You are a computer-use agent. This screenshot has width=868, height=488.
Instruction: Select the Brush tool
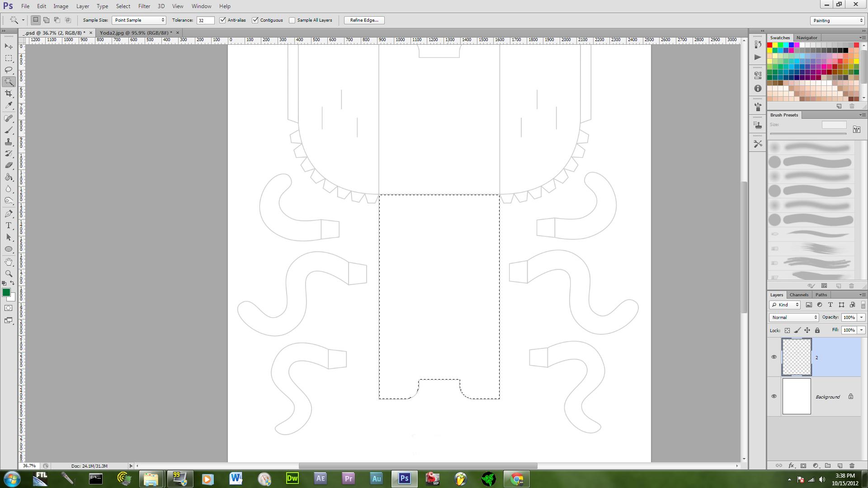click(x=9, y=130)
